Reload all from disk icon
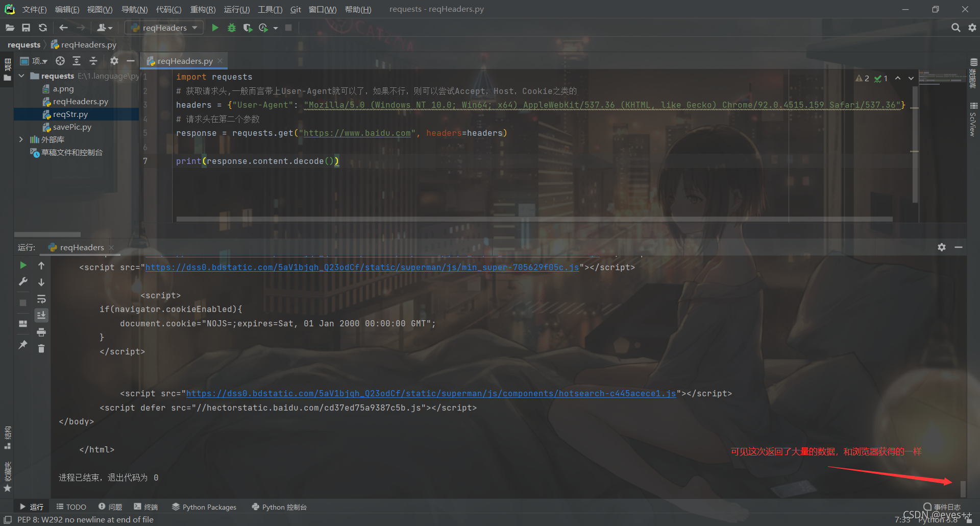The image size is (980, 526). tap(43, 28)
